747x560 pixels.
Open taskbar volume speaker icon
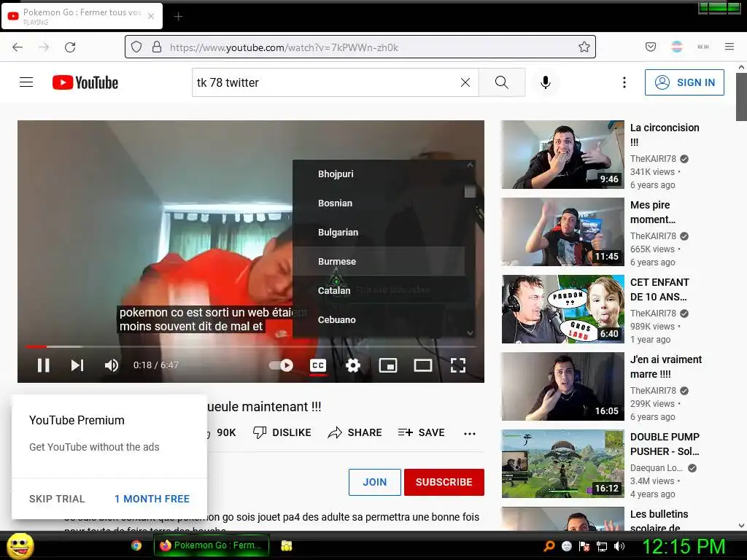tap(619, 546)
